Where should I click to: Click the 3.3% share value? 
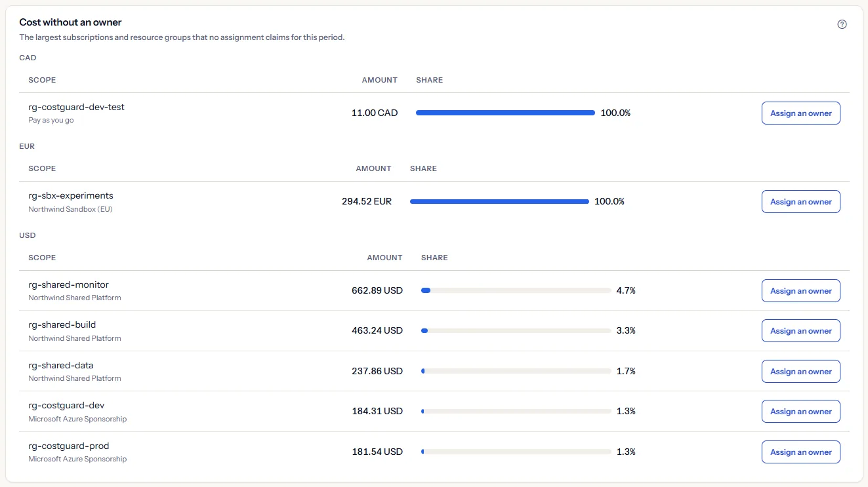626,330
